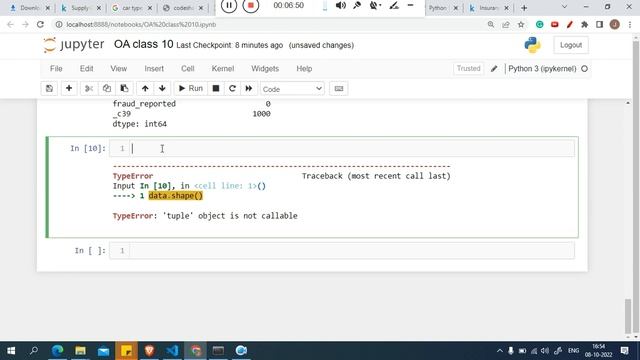This screenshot has width=640, height=360.
Task: Open the Help menu
Action: (304, 69)
